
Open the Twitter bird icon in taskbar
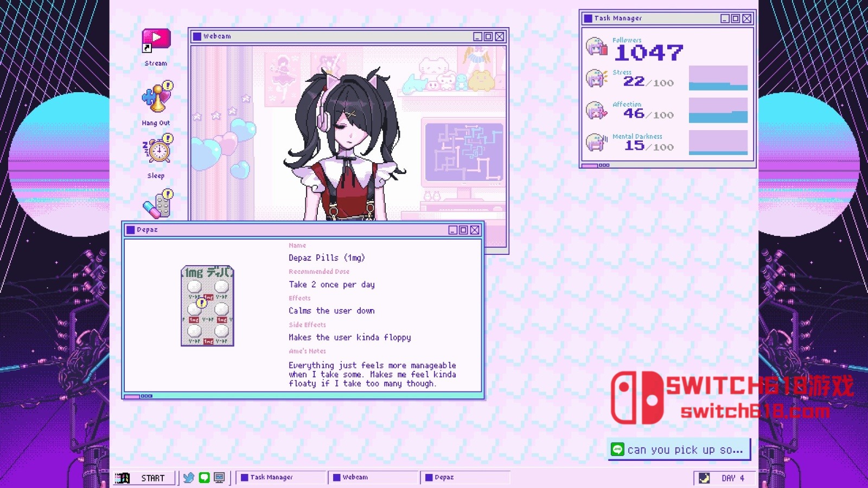tap(188, 478)
